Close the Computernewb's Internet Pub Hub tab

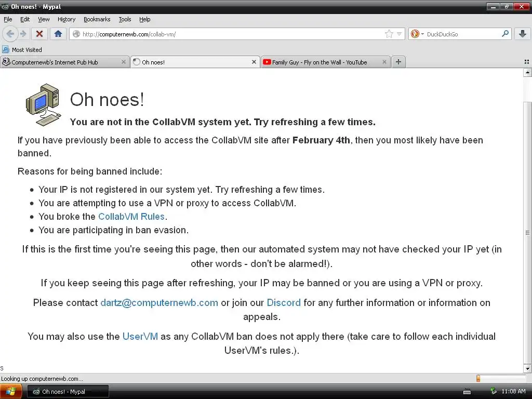pyautogui.click(x=124, y=62)
